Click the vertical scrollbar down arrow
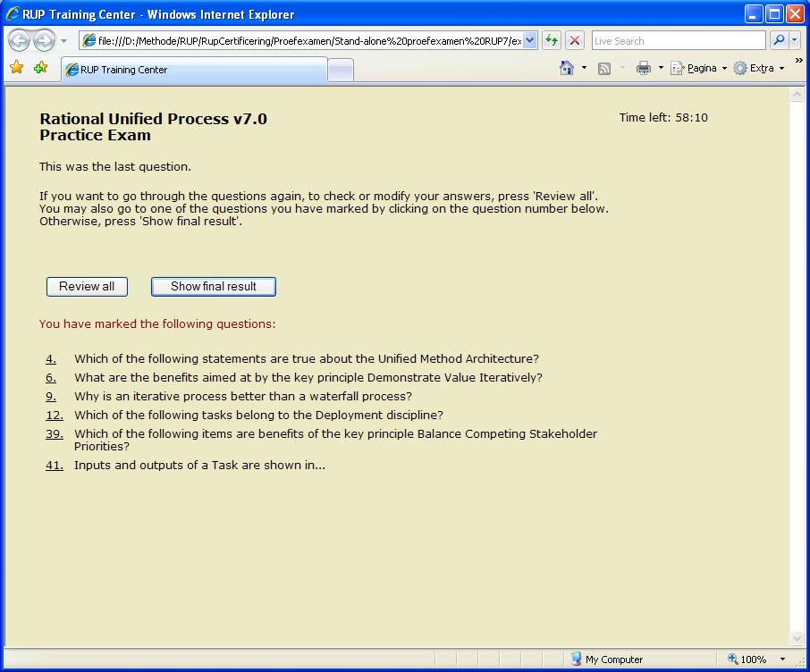The height and width of the screenshot is (672, 810). point(797,638)
